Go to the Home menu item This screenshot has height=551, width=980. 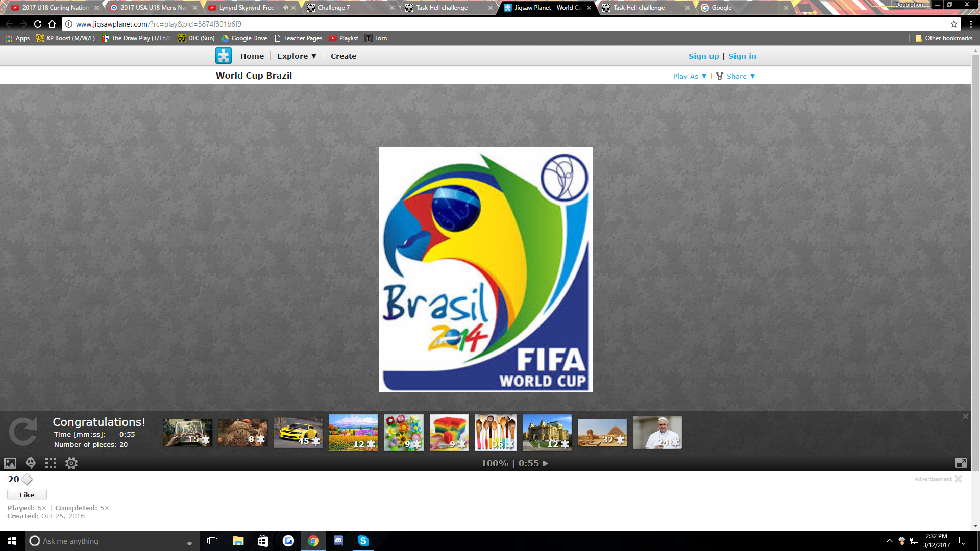click(252, 56)
